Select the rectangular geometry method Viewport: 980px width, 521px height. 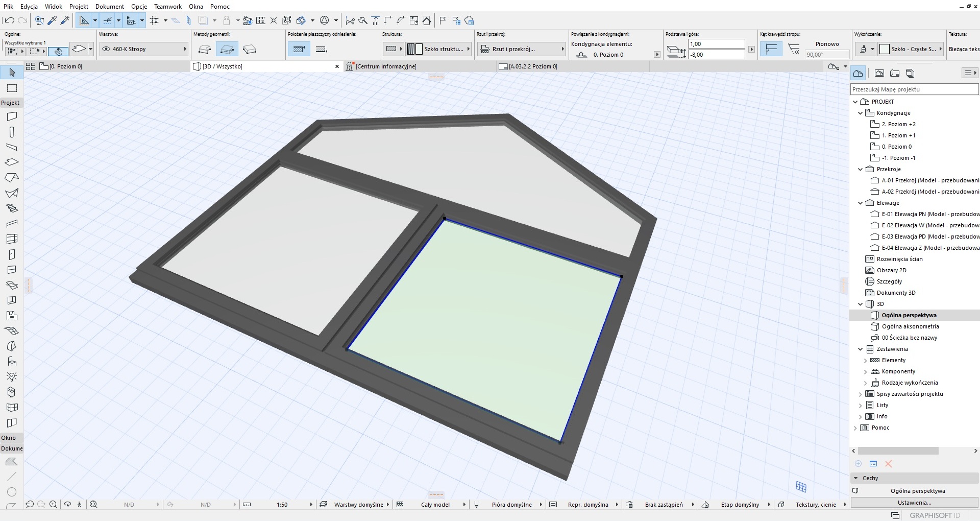pos(227,49)
